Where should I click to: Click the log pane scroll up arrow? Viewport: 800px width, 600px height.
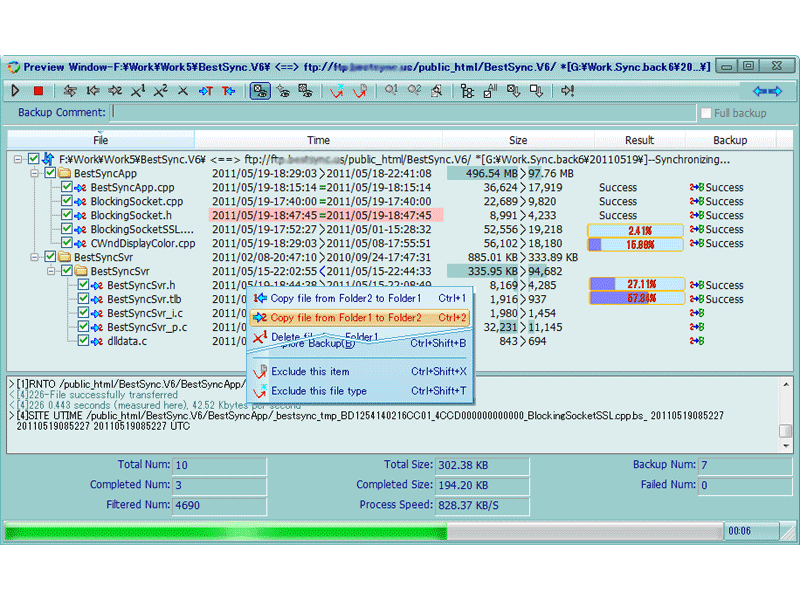[786, 384]
